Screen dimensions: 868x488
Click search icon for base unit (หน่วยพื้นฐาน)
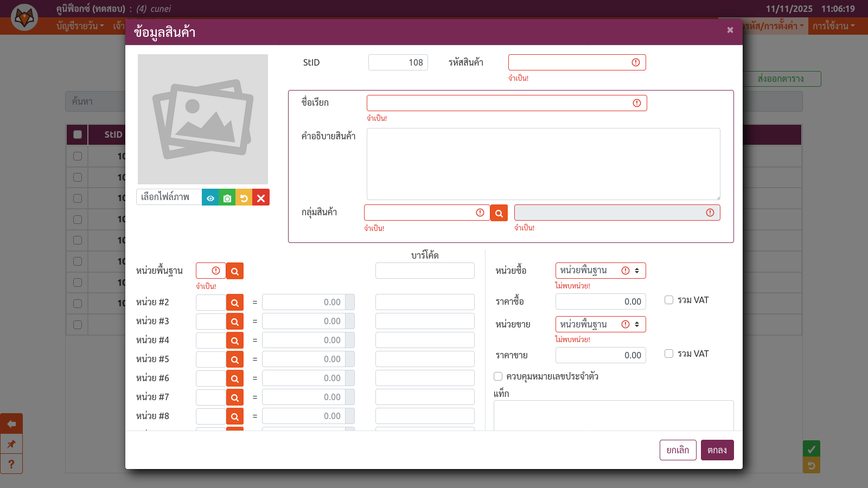pyautogui.click(x=235, y=271)
